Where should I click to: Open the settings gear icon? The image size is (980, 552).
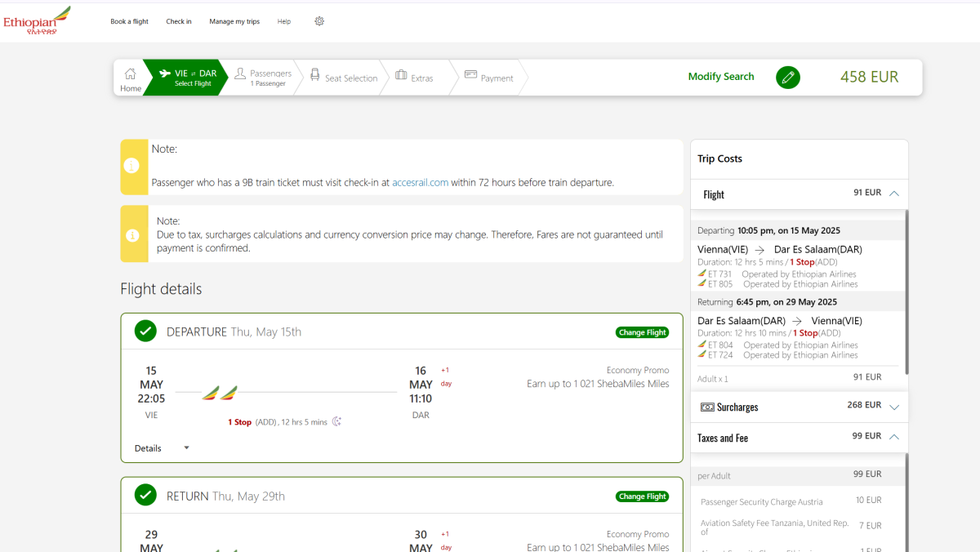[x=319, y=21]
